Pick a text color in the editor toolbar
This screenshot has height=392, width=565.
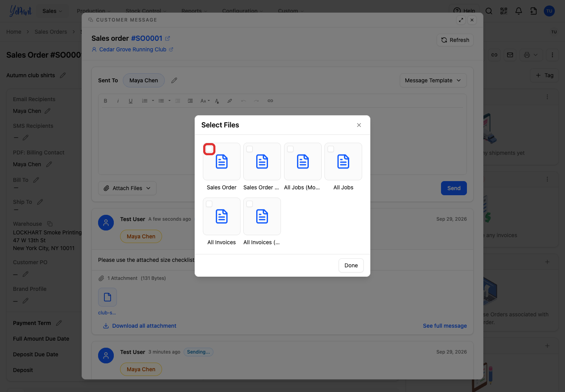pos(217,101)
